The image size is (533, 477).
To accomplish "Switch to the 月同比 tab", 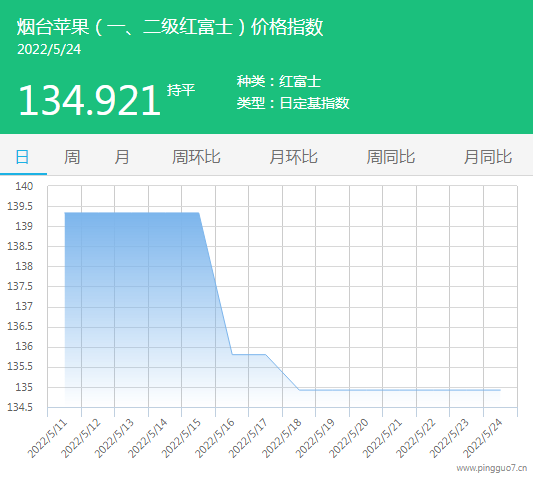I will point(488,157).
